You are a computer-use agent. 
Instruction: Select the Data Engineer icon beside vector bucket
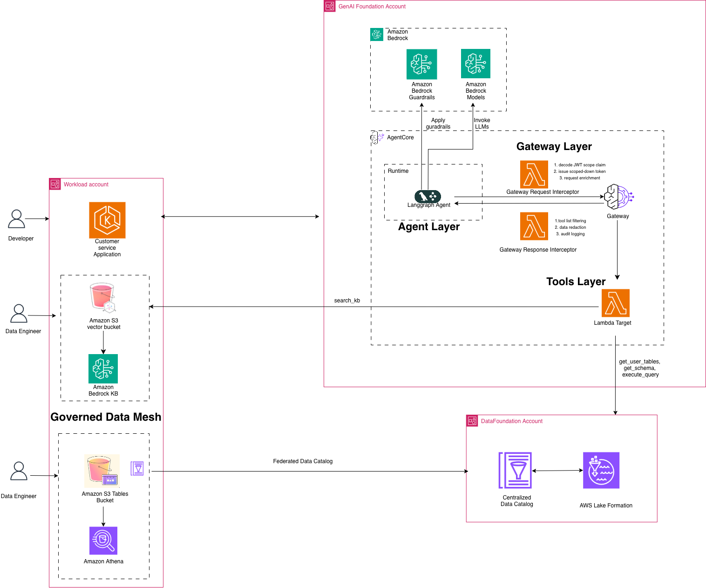pyautogui.click(x=19, y=314)
